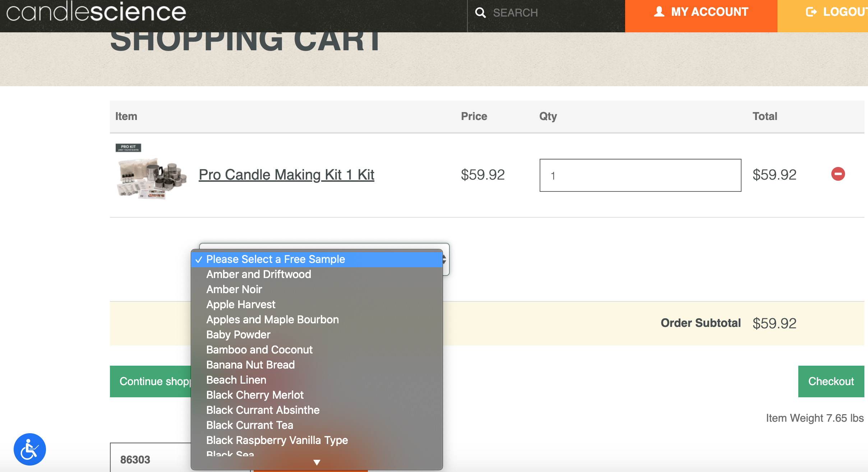Click the Price column header
The height and width of the screenshot is (472, 868).
pyautogui.click(x=474, y=116)
